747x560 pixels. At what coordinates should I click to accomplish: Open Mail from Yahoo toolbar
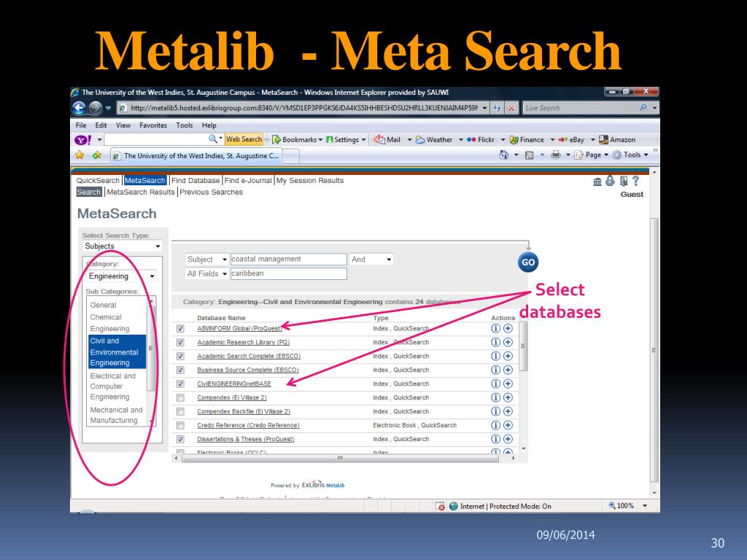click(x=387, y=139)
